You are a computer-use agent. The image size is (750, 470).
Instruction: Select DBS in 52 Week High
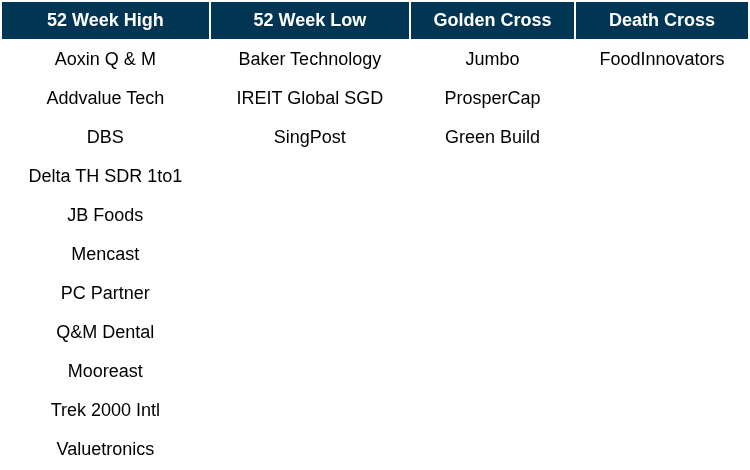pos(105,137)
